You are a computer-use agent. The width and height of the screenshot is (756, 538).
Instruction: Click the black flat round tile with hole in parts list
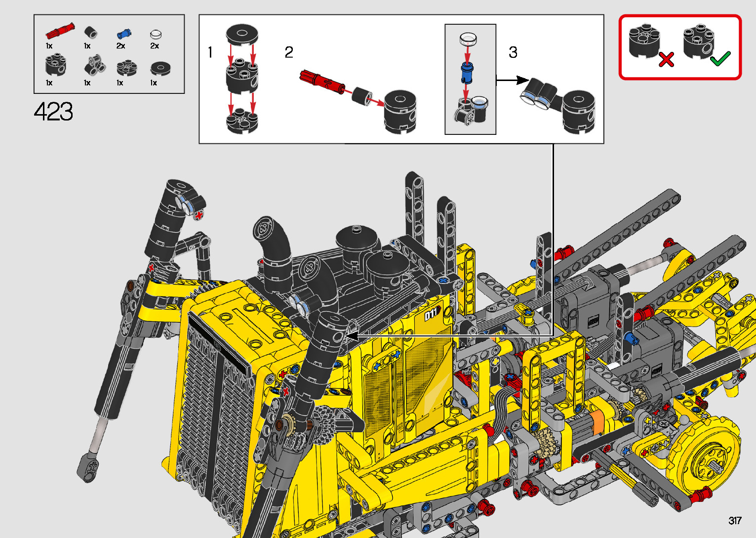coord(160,68)
